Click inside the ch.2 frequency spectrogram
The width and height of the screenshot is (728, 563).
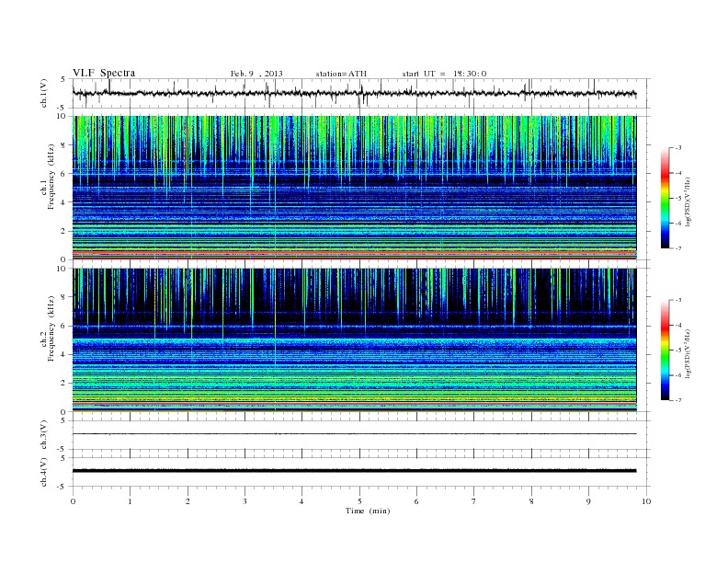tap(354, 339)
